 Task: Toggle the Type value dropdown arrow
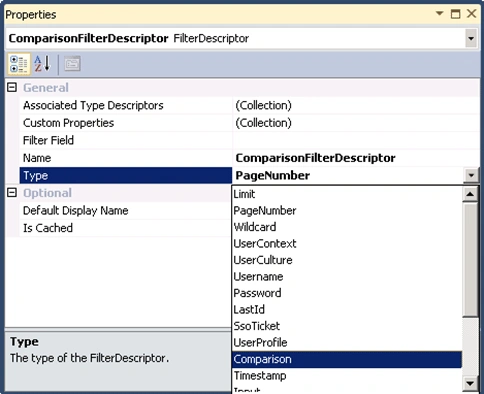[x=471, y=175]
